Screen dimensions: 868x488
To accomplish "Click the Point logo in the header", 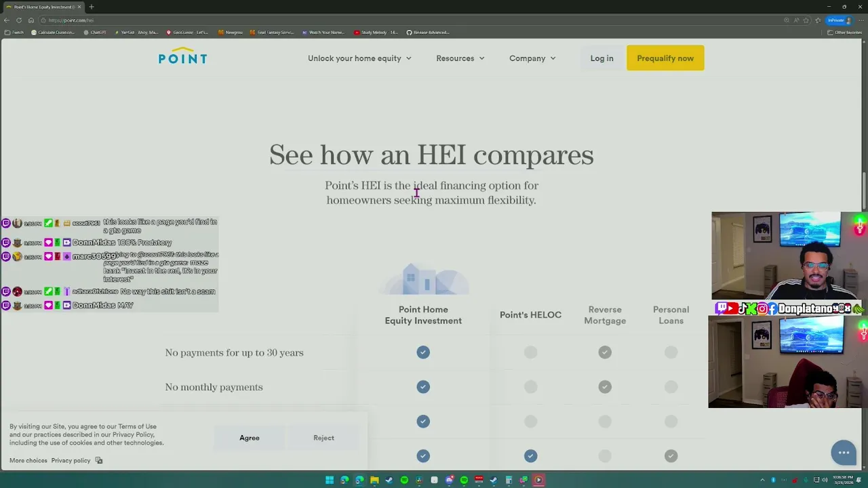I will point(182,56).
